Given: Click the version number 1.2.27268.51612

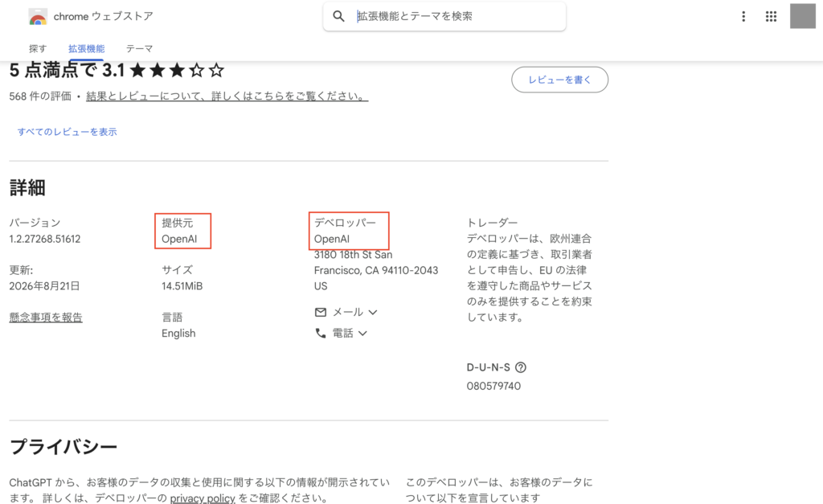Looking at the screenshot, I should [45, 239].
